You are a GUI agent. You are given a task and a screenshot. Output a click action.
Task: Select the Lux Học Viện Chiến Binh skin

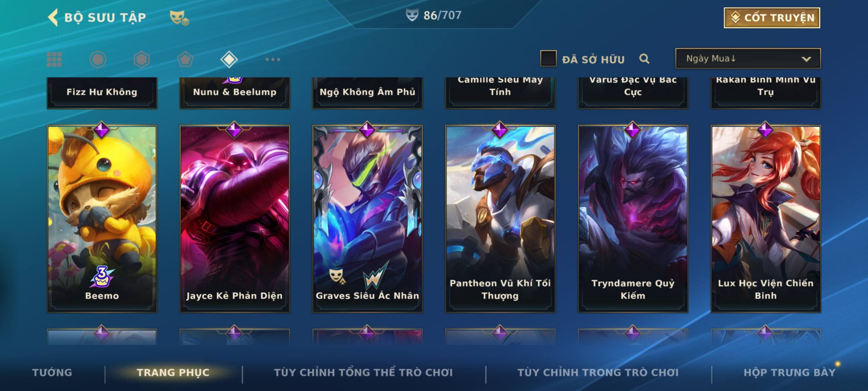coord(766,219)
